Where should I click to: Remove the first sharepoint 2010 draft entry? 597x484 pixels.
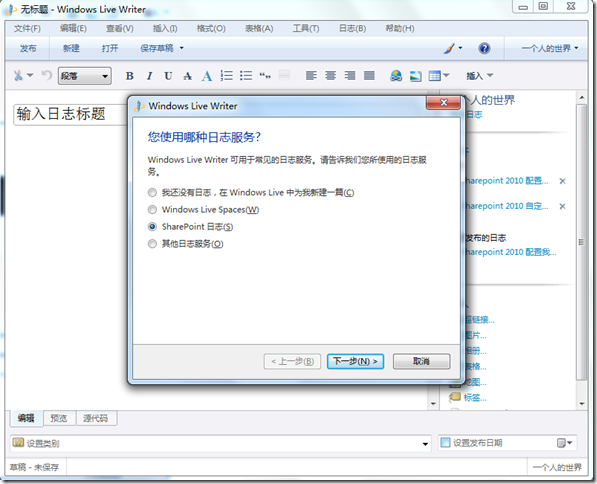(x=562, y=181)
